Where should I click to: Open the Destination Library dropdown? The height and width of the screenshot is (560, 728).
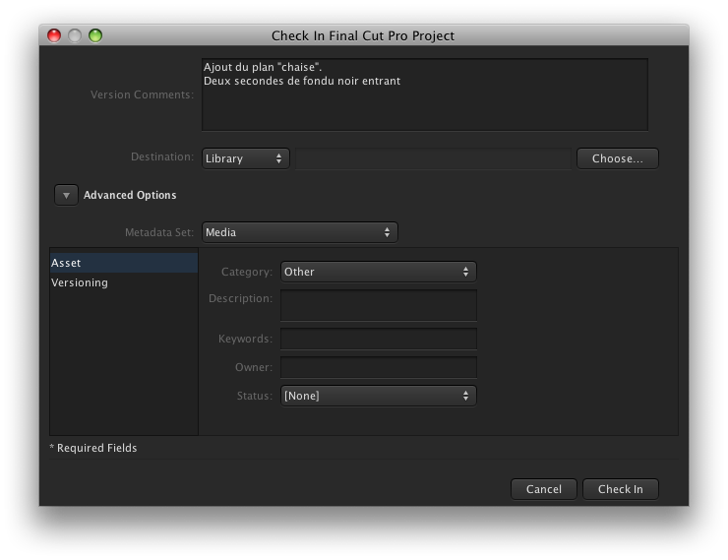[246, 158]
